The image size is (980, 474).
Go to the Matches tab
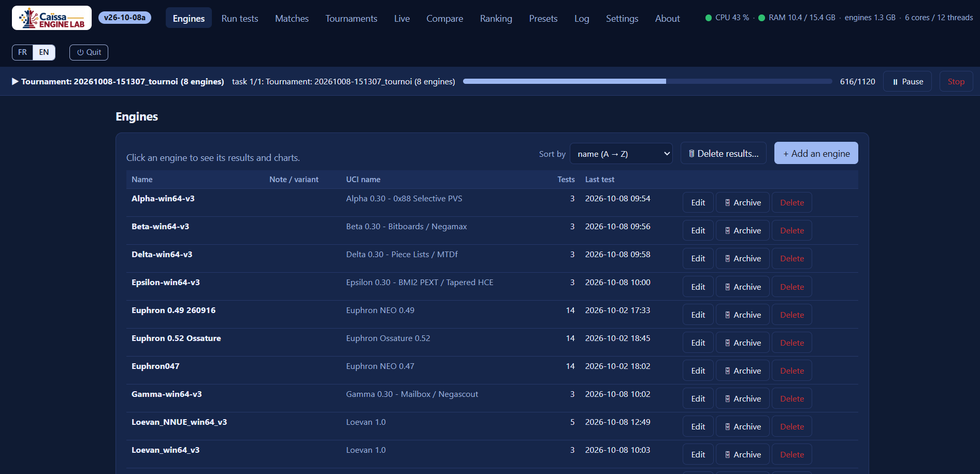pyautogui.click(x=292, y=18)
